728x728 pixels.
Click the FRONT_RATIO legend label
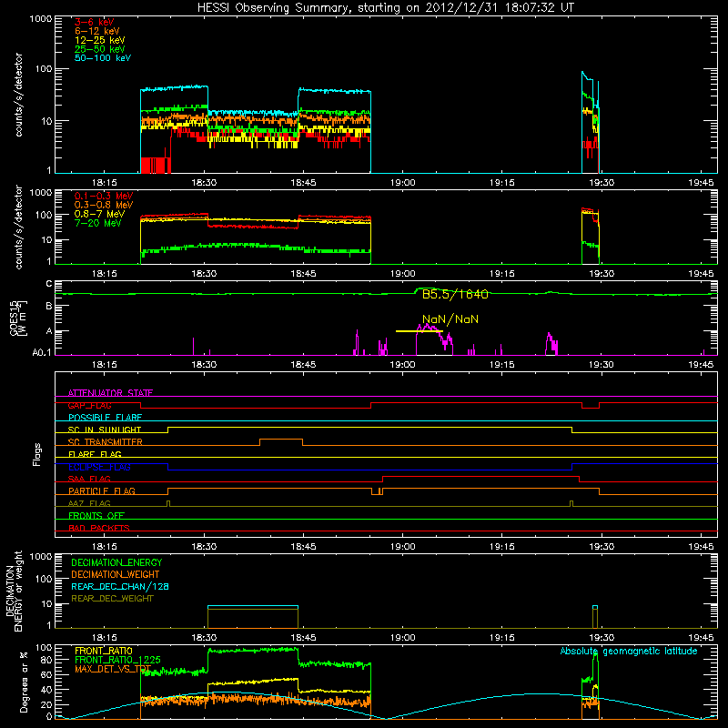(104, 651)
